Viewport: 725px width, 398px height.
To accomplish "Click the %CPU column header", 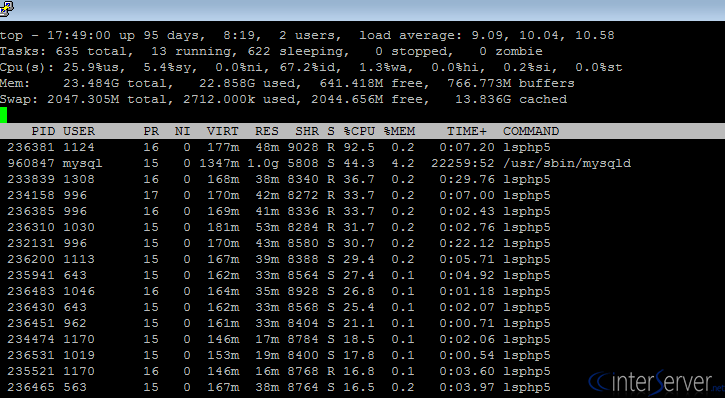I will [x=359, y=131].
